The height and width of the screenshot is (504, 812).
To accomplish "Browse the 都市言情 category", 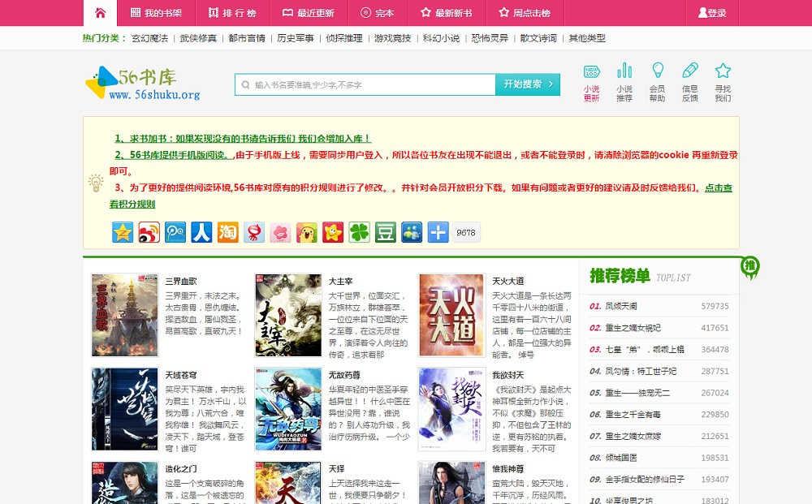I will [x=247, y=38].
